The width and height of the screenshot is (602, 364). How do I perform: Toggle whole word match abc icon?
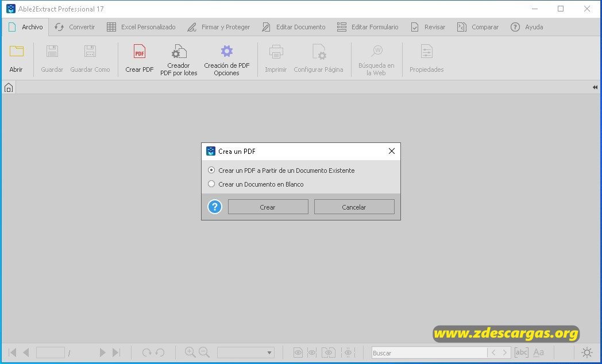tap(521, 352)
